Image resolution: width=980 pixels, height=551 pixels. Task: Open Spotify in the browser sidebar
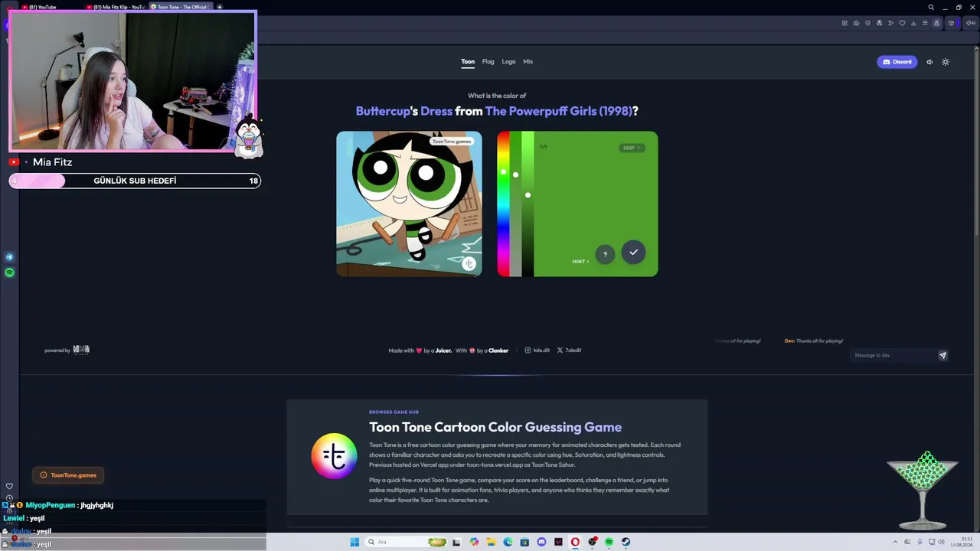[9, 272]
